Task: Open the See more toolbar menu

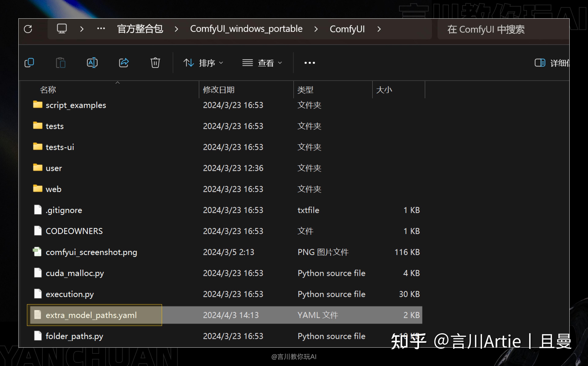Action: coord(309,63)
